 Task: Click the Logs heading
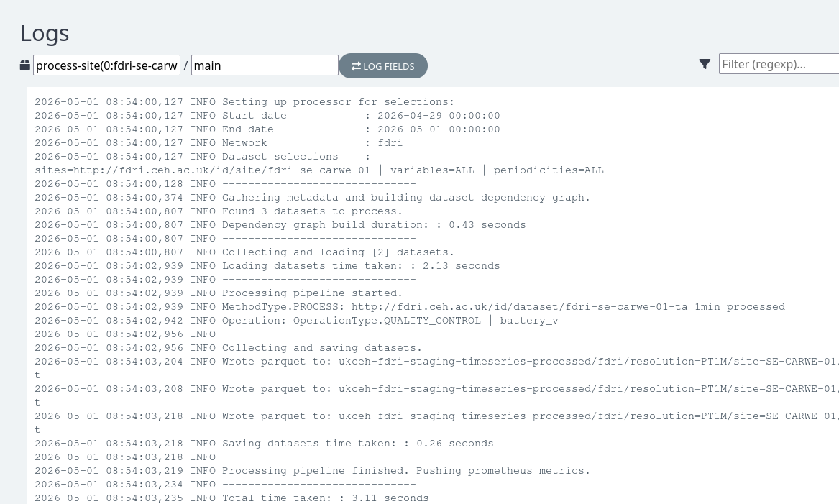[45, 33]
